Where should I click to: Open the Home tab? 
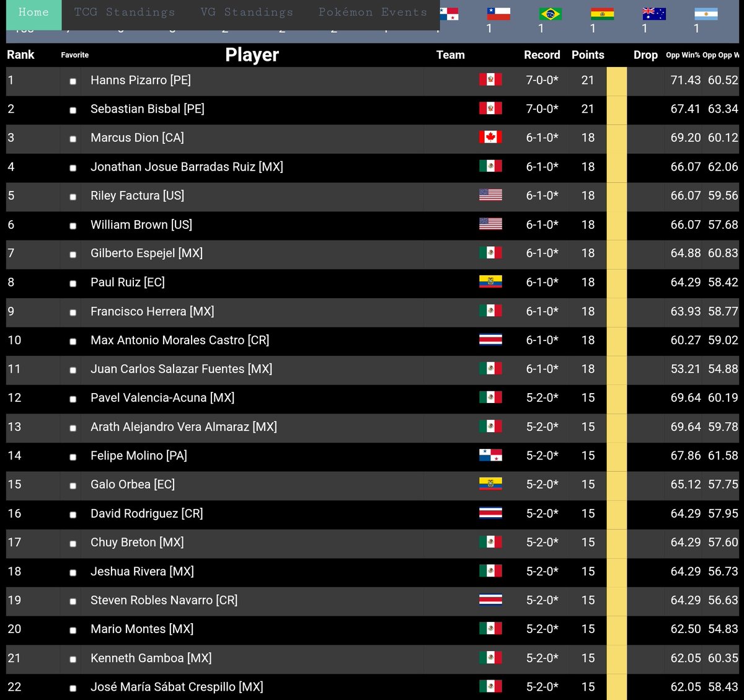coord(33,12)
